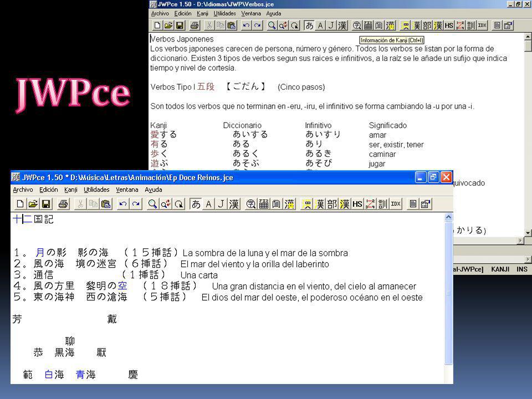Click the Find Next icon in the Ep Doce Reinos toolbar

pyautogui.click(x=179, y=204)
